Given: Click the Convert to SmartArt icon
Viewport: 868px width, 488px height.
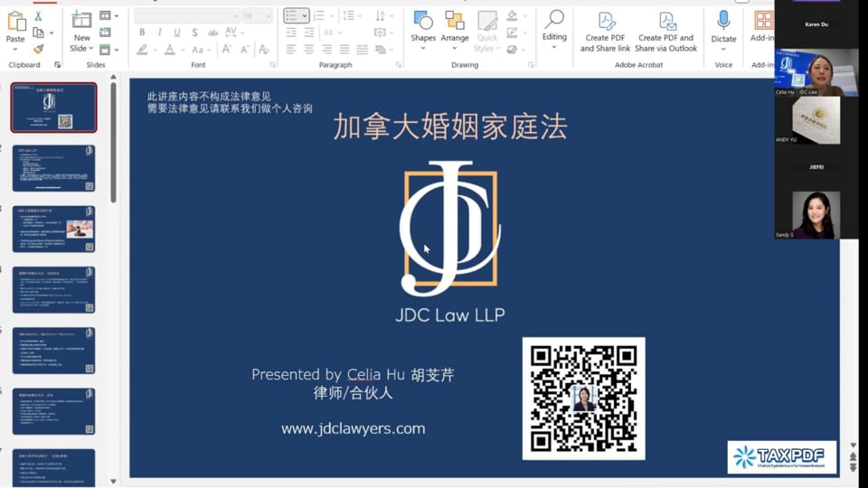Looking at the screenshot, I should click(x=381, y=49).
